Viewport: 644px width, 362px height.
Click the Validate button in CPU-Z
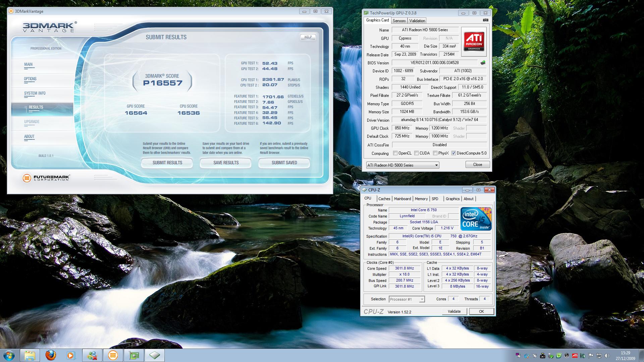click(454, 311)
